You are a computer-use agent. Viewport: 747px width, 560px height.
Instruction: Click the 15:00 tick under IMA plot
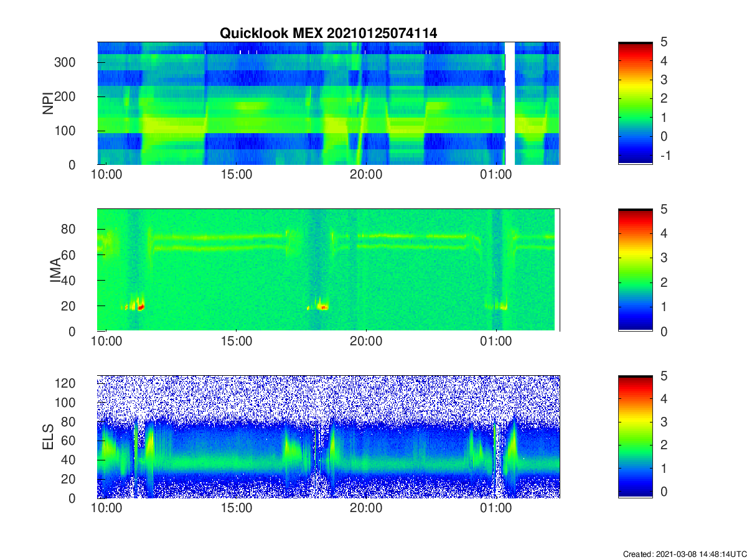point(236,342)
